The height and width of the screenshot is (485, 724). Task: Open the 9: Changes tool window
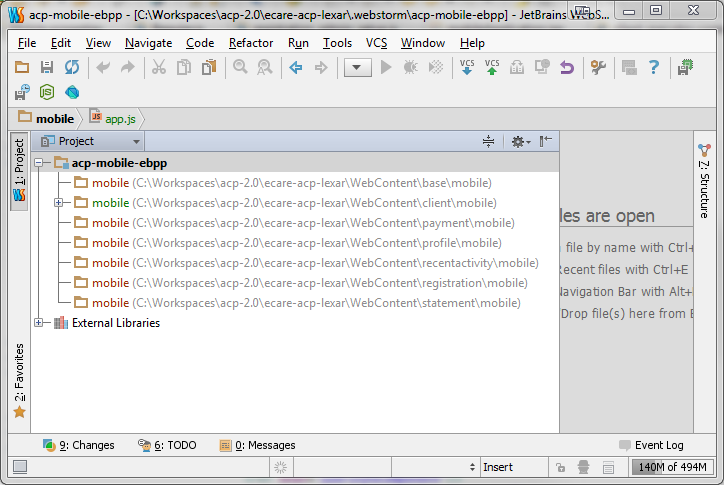pos(78,445)
